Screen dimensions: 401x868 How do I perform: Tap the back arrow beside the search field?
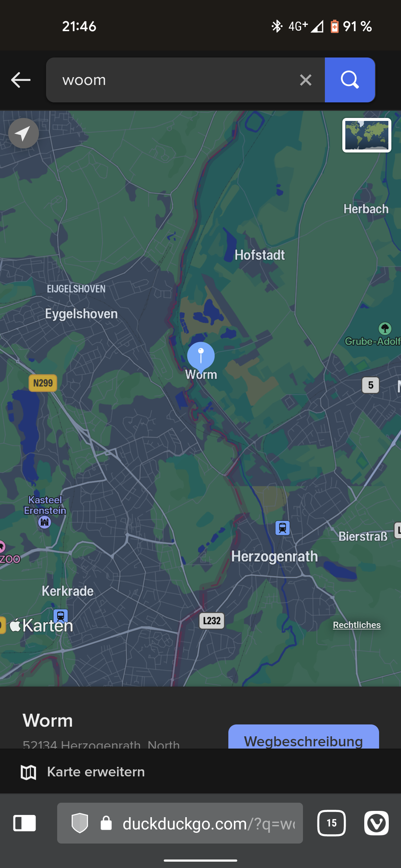[21, 80]
